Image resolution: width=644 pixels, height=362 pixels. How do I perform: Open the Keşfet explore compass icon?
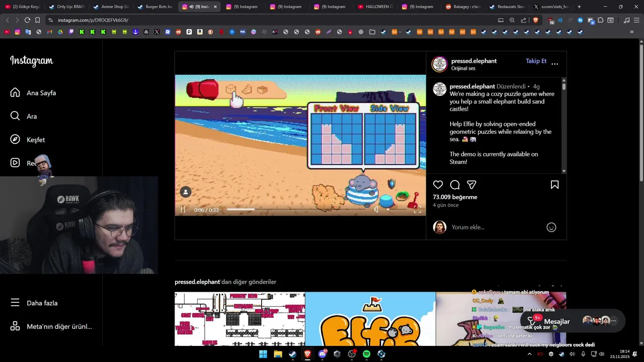coord(15,140)
